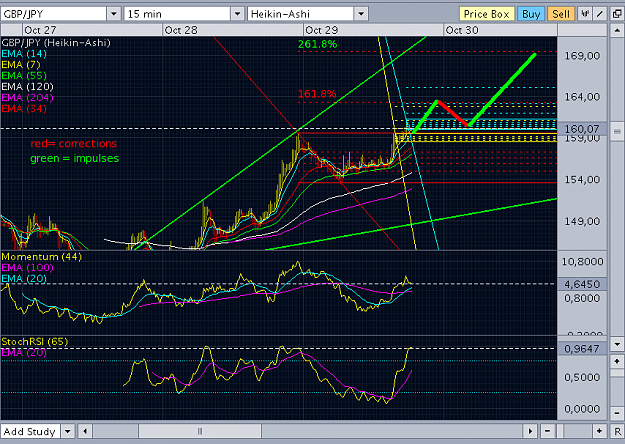
Task: Click the 'red= corrections' annotation text
Action: coord(74,143)
